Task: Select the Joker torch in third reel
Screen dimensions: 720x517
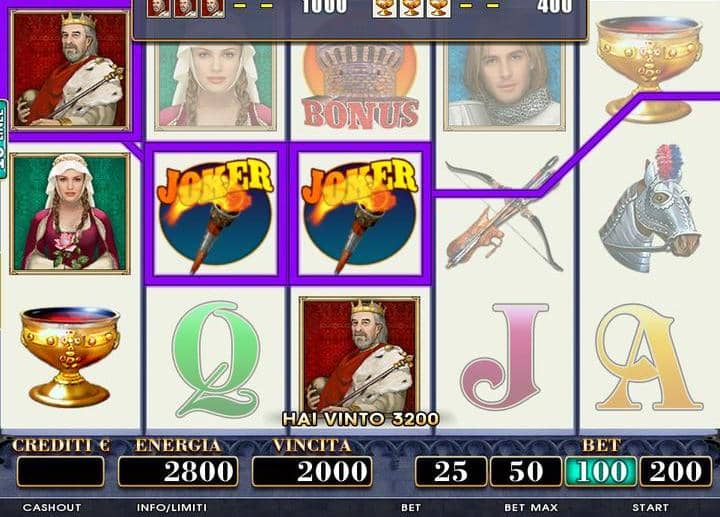Action: point(360,214)
